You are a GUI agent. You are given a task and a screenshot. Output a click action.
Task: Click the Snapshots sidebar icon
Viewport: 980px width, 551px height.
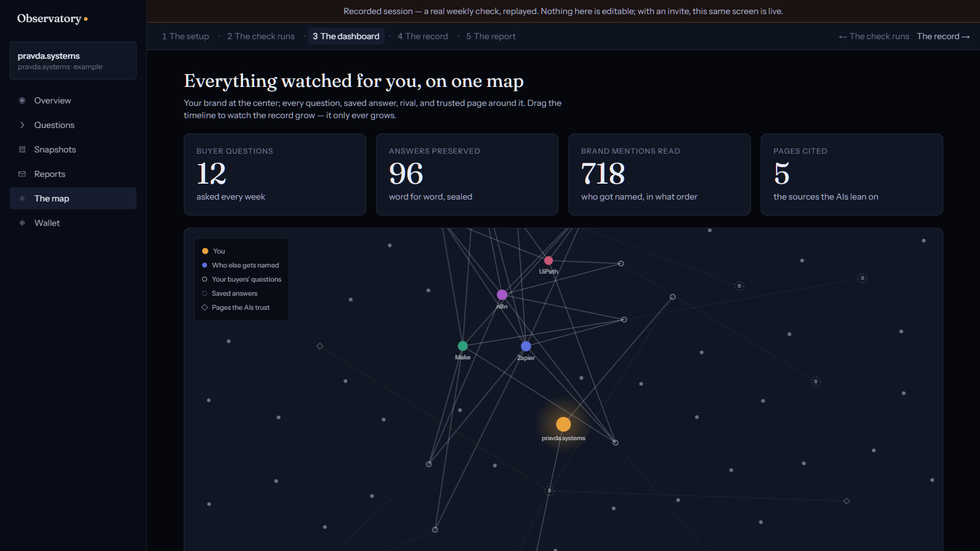(22, 149)
